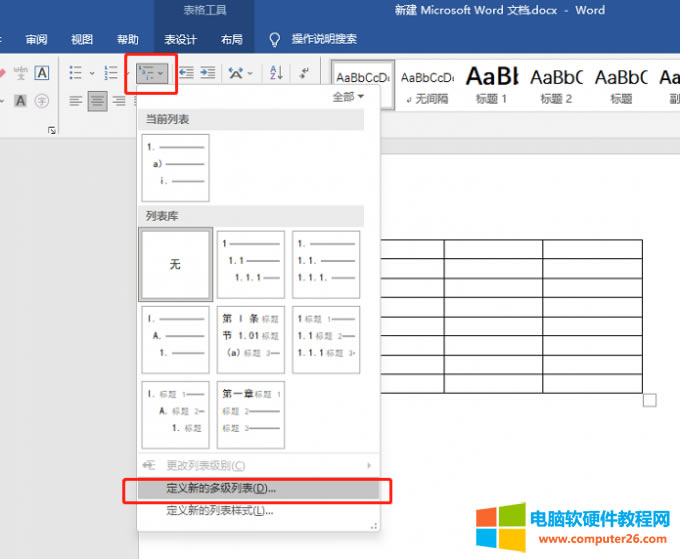Select the '无' list library thumbnail

(x=175, y=265)
